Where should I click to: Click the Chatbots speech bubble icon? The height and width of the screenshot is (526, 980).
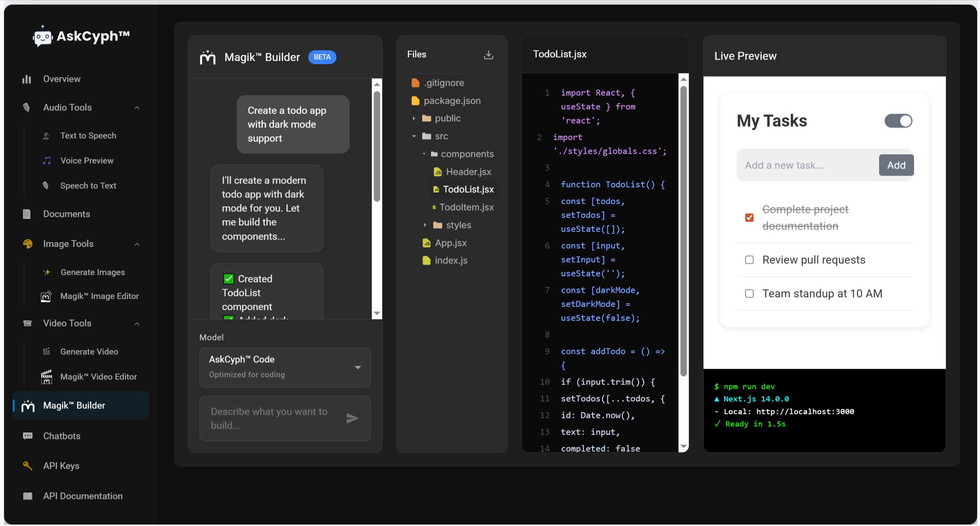(27, 436)
